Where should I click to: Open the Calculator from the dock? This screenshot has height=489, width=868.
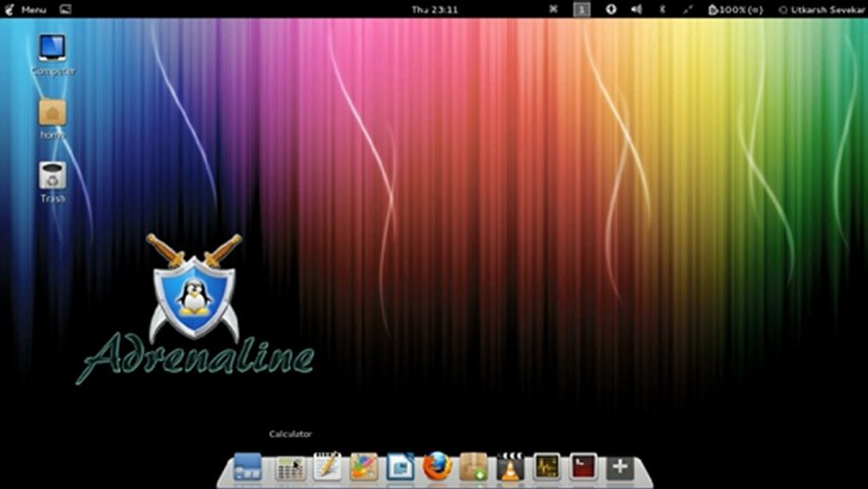point(290,468)
